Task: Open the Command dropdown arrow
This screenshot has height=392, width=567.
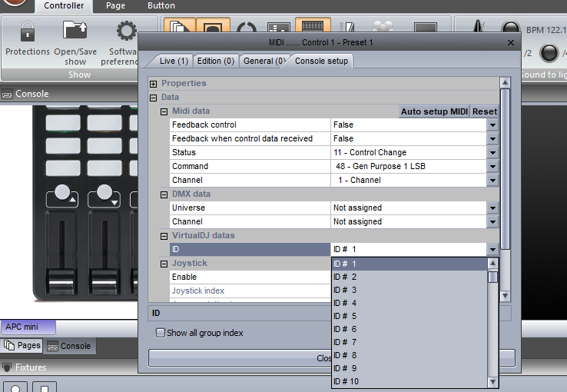Action: pos(492,167)
